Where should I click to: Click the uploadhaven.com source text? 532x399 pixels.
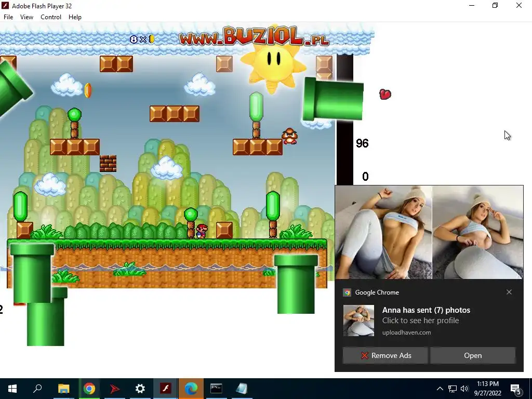406,332
